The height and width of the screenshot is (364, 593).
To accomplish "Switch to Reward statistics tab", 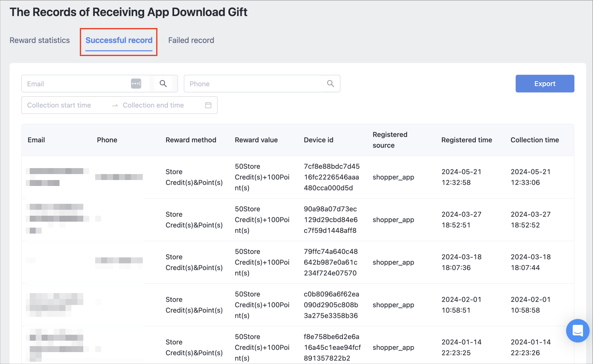I will [x=40, y=40].
